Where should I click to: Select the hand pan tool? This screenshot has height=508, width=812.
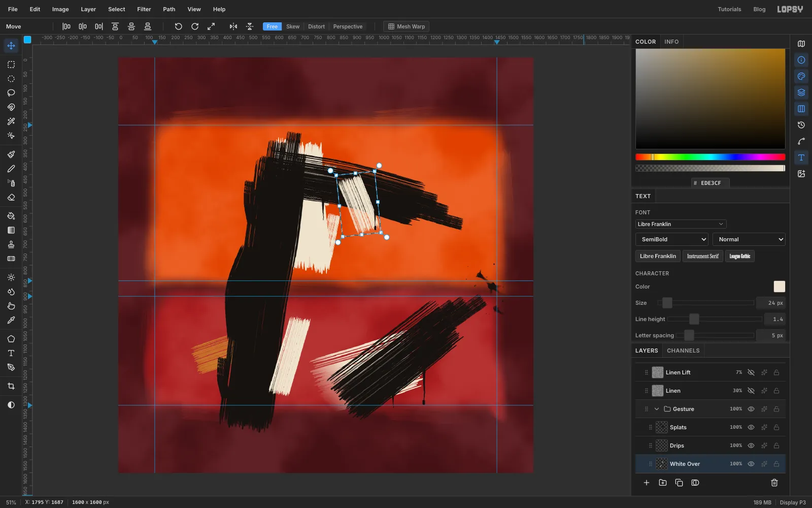tap(11, 306)
